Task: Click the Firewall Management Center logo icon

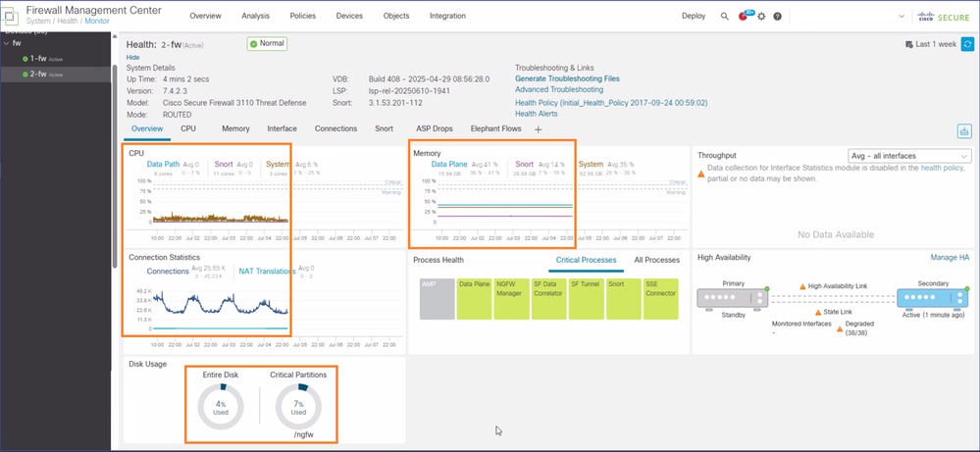Action: [x=11, y=16]
